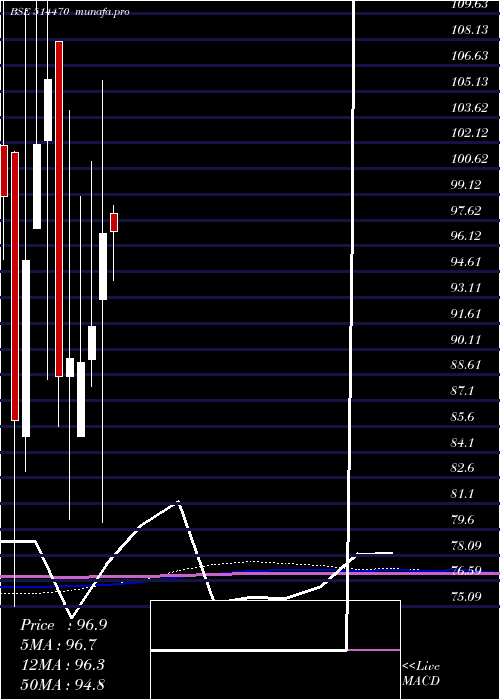Select the 82.6 price level
The width and height of the screenshot is (500, 700).
click(x=462, y=468)
